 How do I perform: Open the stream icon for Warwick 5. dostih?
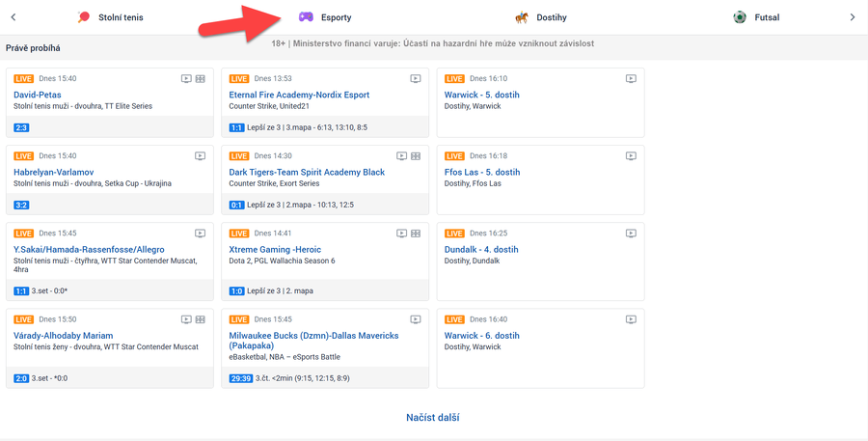631,79
